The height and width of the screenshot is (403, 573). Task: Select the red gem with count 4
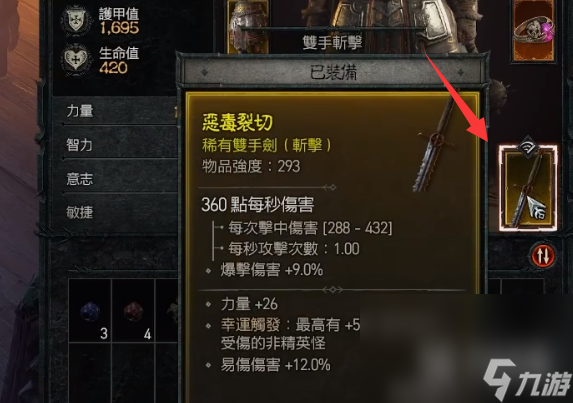[133, 311]
